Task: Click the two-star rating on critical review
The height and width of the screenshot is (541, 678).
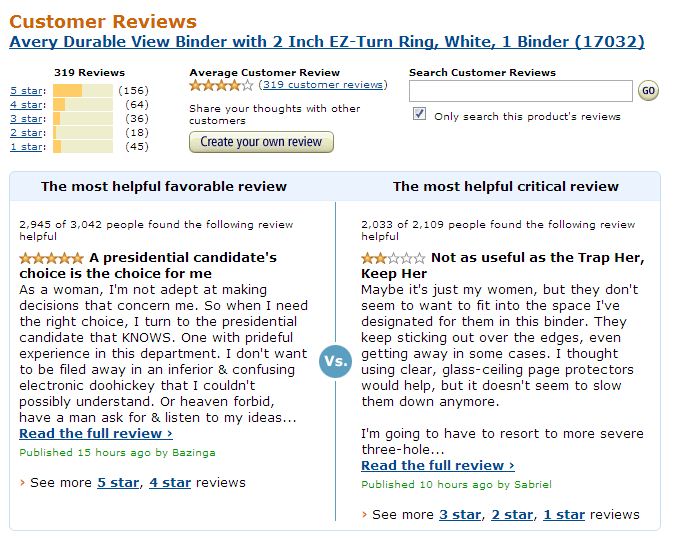Action: tap(393, 259)
